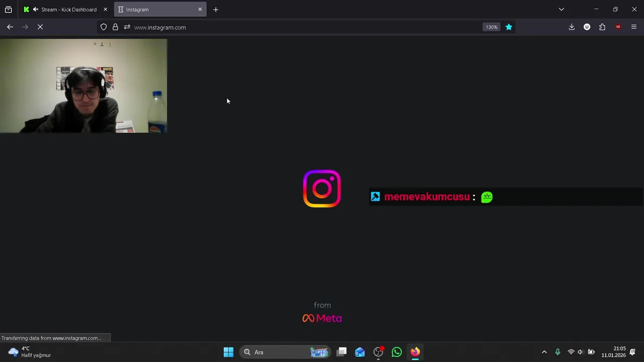Click the Meta logo text

[322, 318]
